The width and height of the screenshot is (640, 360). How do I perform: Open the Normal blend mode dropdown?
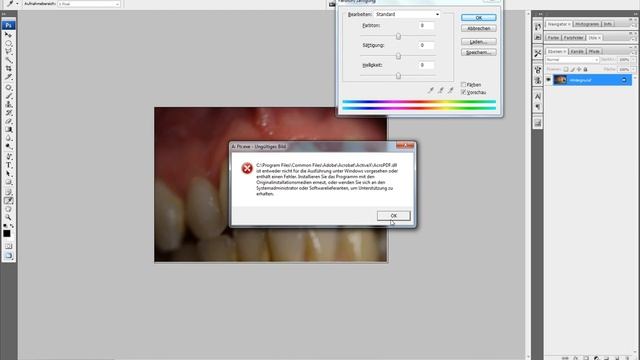coord(572,60)
